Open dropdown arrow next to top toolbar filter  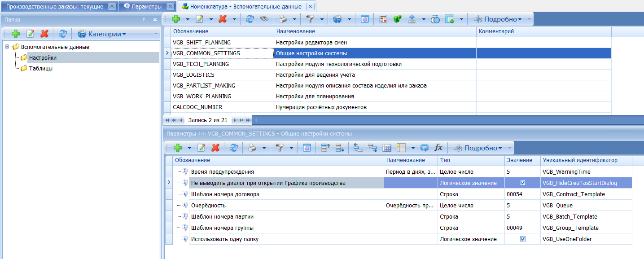pos(322,19)
